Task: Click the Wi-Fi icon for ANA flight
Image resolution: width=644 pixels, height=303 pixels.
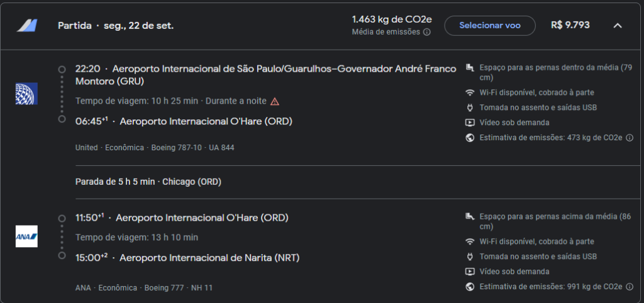Action: [469, 241]
